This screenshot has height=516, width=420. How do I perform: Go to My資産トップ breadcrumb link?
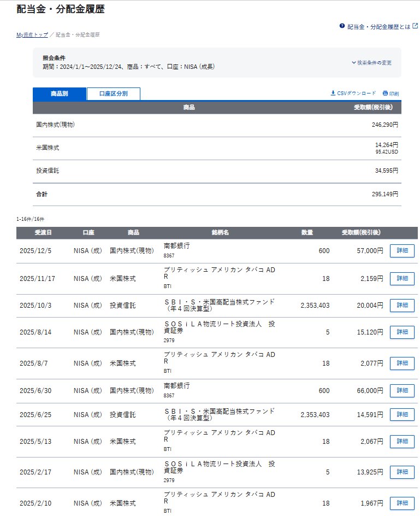pos(32,34)
